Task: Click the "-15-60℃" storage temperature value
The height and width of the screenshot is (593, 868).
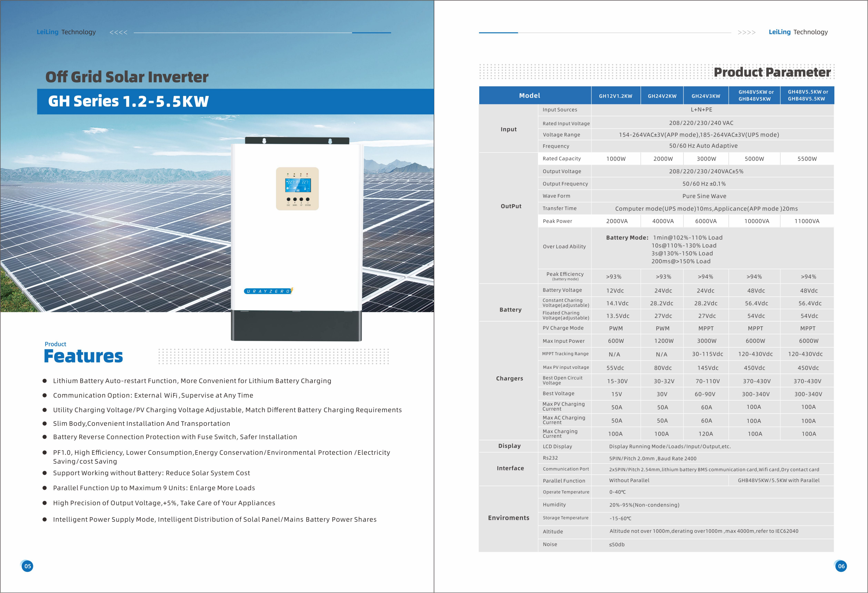Action: pos(620,519)
